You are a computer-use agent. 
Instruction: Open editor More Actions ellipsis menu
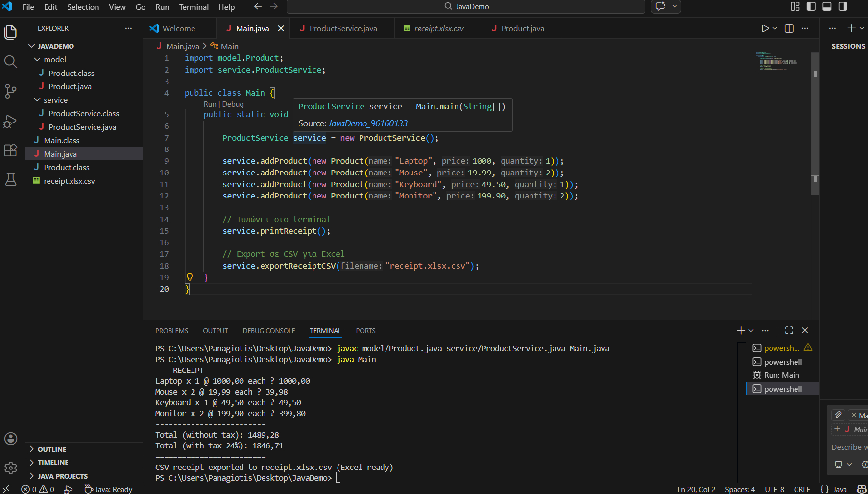(805, 28)
